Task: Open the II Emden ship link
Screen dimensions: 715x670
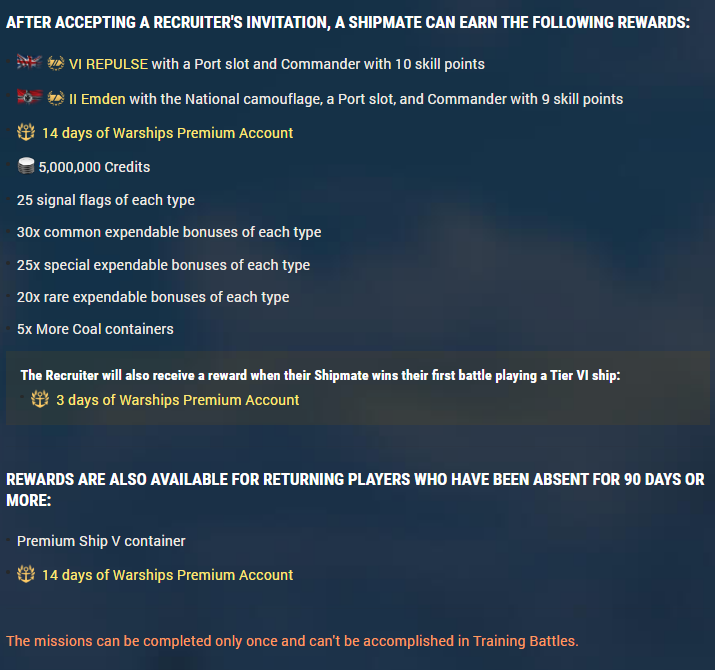Action: click(97, 99)
